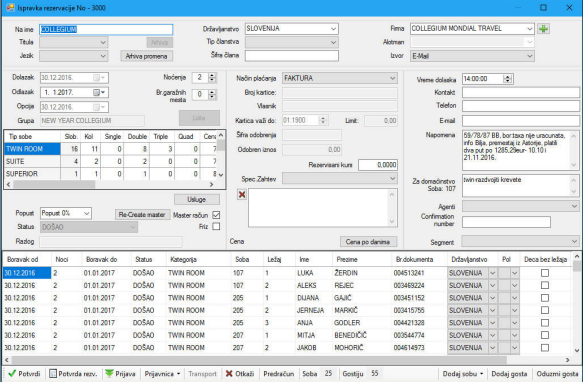Click into the Kontakt input field
Image resolution: width=583 pixels, height=382 pixels.
pos(521,92)
